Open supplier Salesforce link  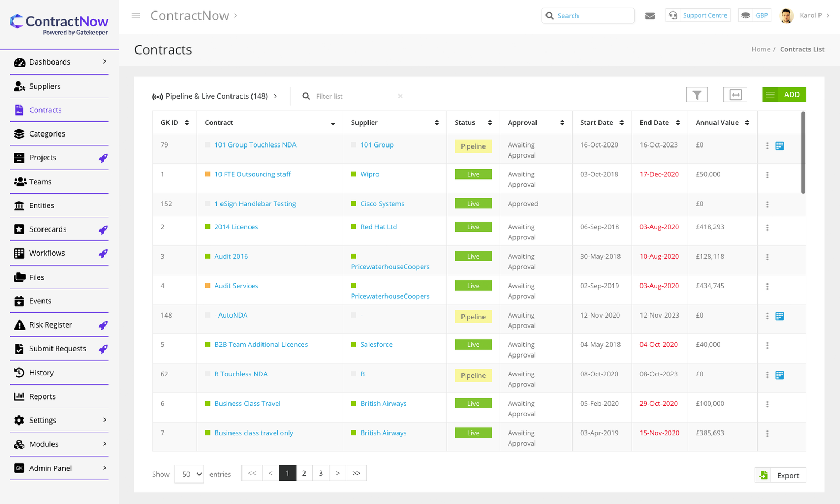pos(376,344)
